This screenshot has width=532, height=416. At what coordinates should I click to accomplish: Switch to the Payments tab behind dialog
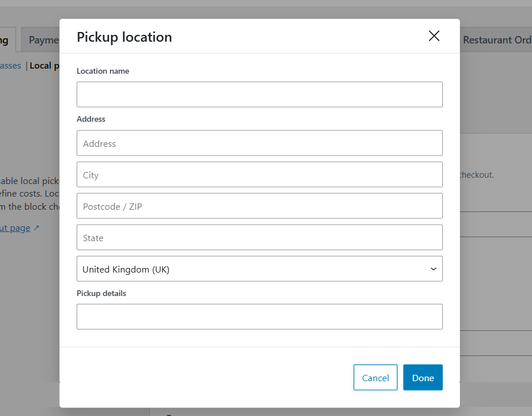point(43,40)
